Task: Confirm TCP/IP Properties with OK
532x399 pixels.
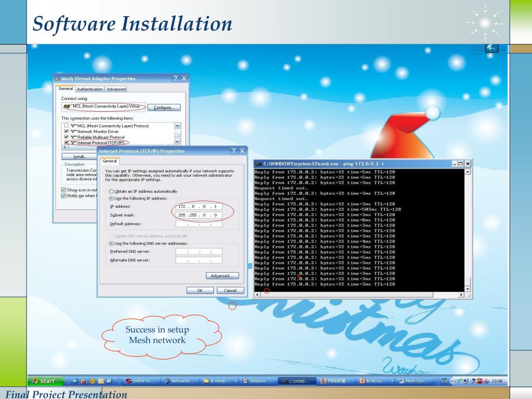Action: click(x=200, y=290)
